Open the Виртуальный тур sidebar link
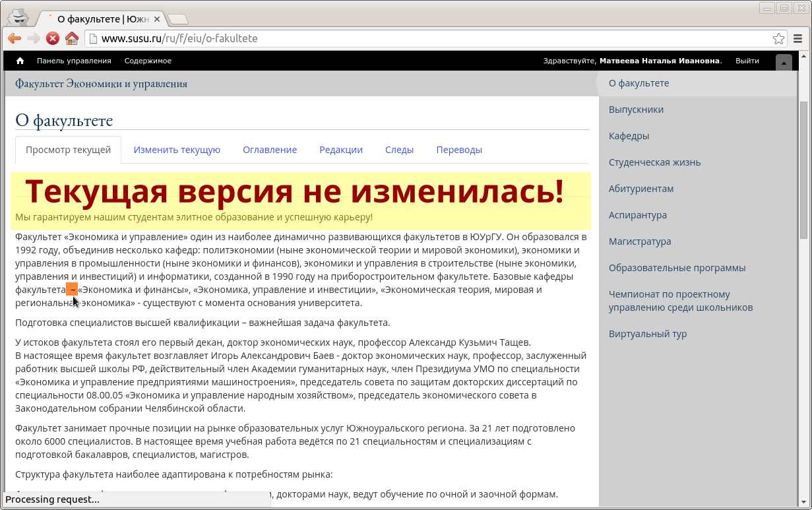 [x=647, y=334]
